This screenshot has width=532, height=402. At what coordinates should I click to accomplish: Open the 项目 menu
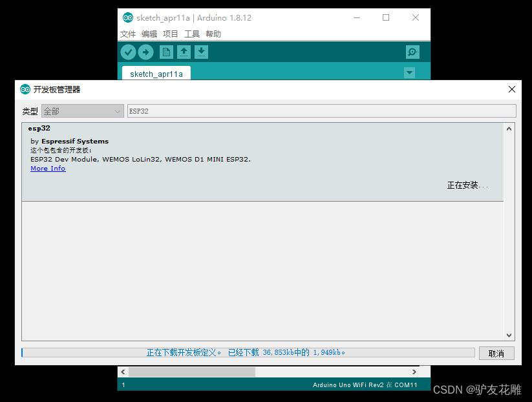pos(170,34)
